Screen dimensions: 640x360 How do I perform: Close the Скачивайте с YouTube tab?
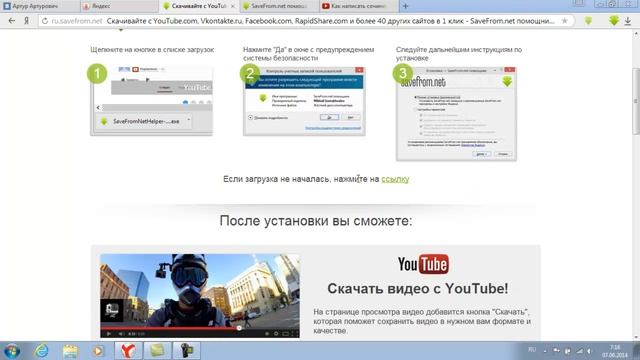(233, 6)
